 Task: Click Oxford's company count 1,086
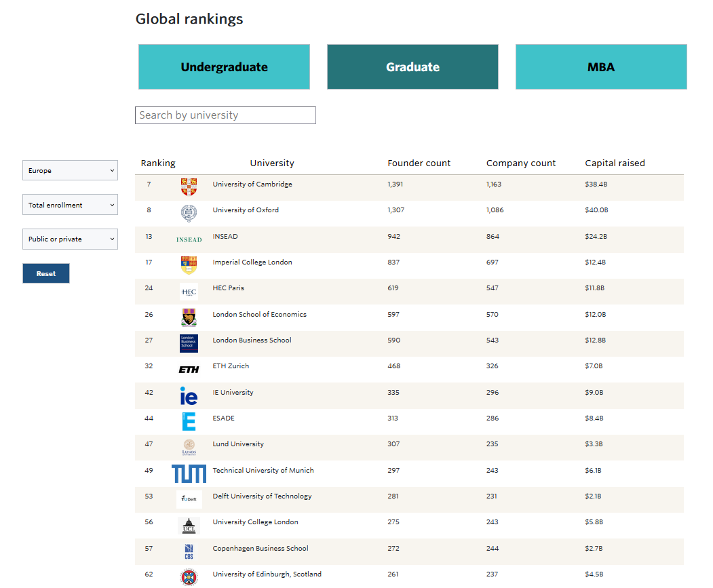[x=495, y=210]
